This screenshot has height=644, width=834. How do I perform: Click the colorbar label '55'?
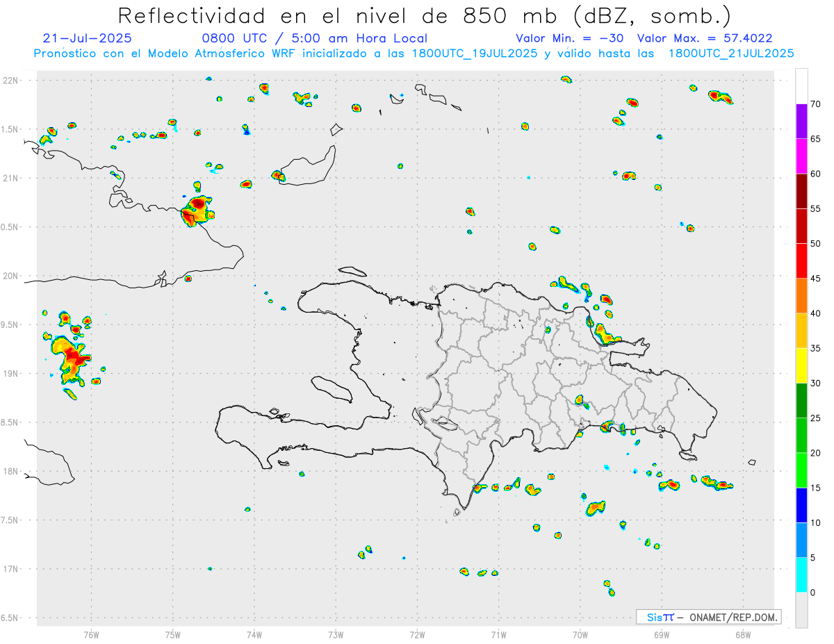coord(815,208)
